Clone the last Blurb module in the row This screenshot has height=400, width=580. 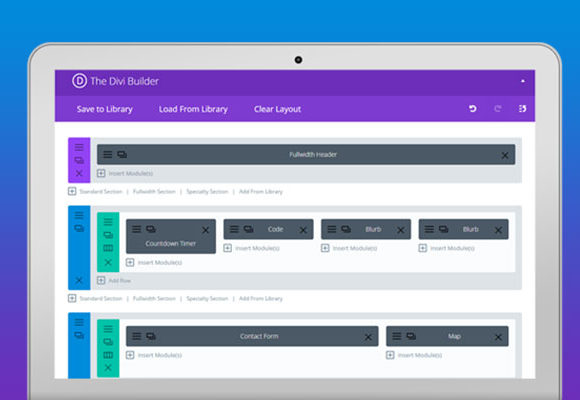click(x=444, y=229)
